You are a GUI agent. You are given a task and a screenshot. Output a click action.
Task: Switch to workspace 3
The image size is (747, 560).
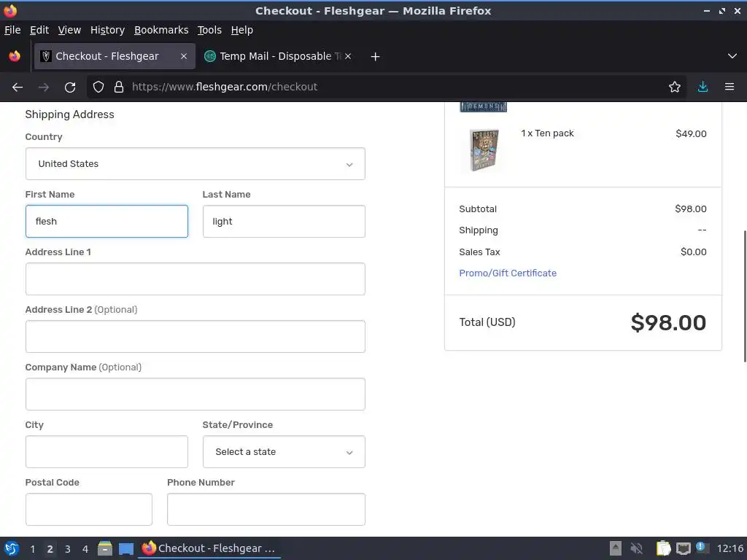[68, 549]
